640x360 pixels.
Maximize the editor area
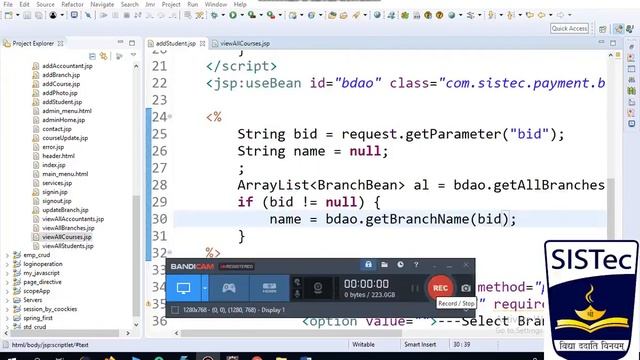(613, 43)
